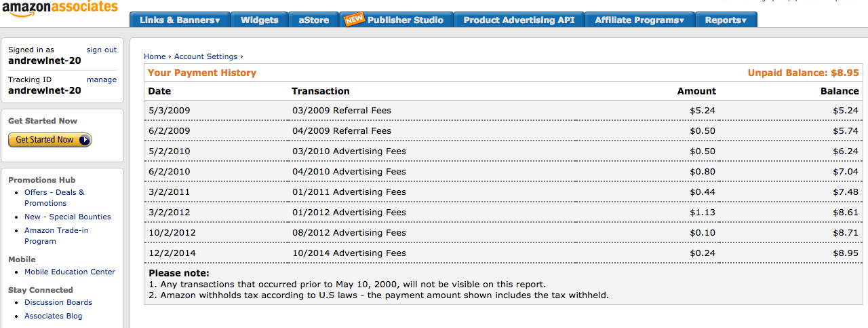Visit the Associates Blog link

pyautogui.click(x=54, y=316)
